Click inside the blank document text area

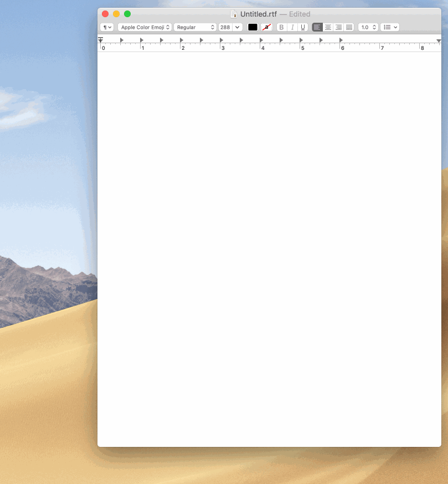click(x=269, y=249)
